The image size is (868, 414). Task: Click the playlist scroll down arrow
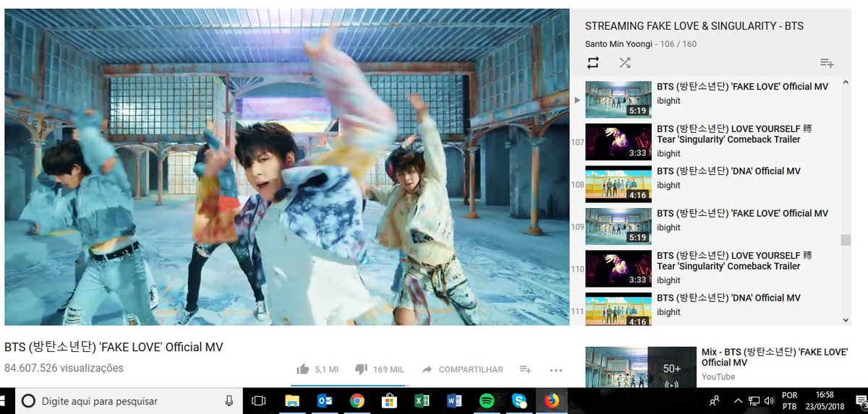tap(846, 319)
